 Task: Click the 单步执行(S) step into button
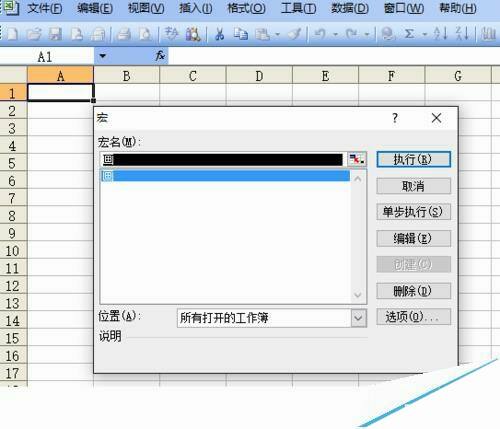tap(413, 212)
